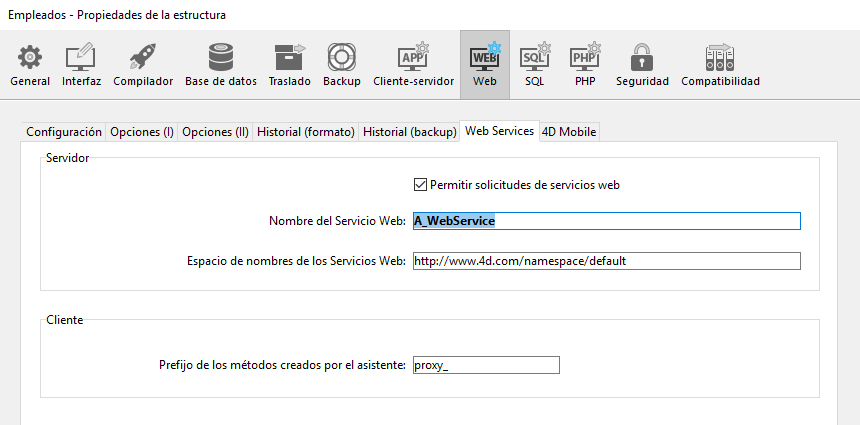Open the General settings page
The height and width of the screenshot is (425, 860).
point(30,65)
